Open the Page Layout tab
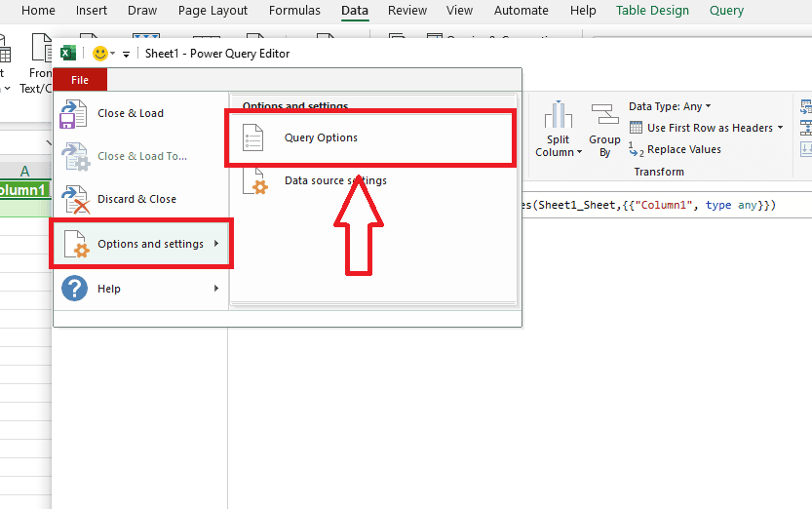The width and height of the screenshot is (812, 509). tap(213, 11)
